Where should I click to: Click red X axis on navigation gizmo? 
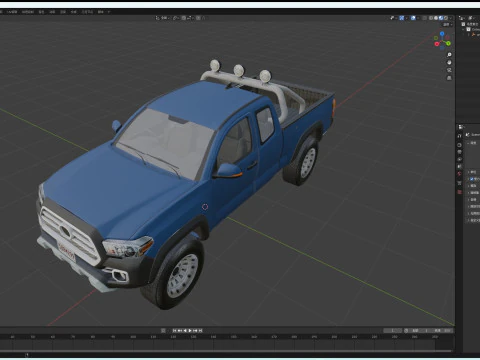click(437, 44)
